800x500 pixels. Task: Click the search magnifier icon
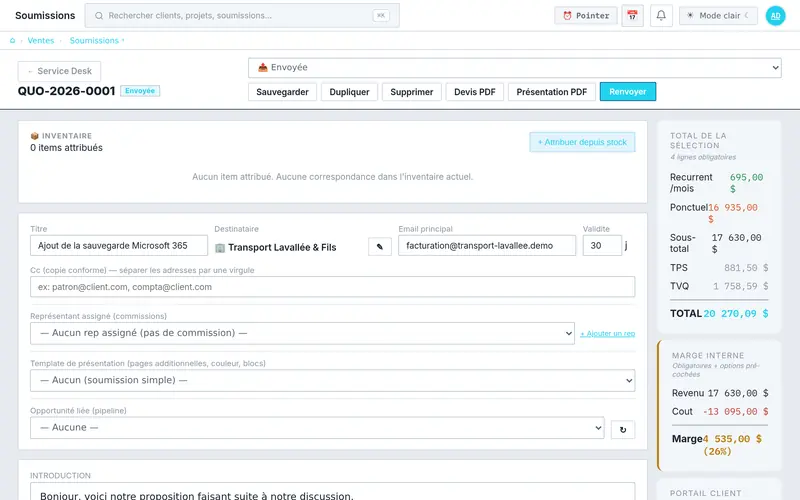(99, 16)
